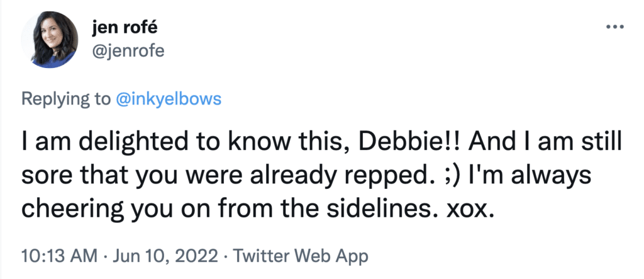This screenshot has width=644, height=279.
Task: Click the "Replying to" label
Action: (65, 99)
